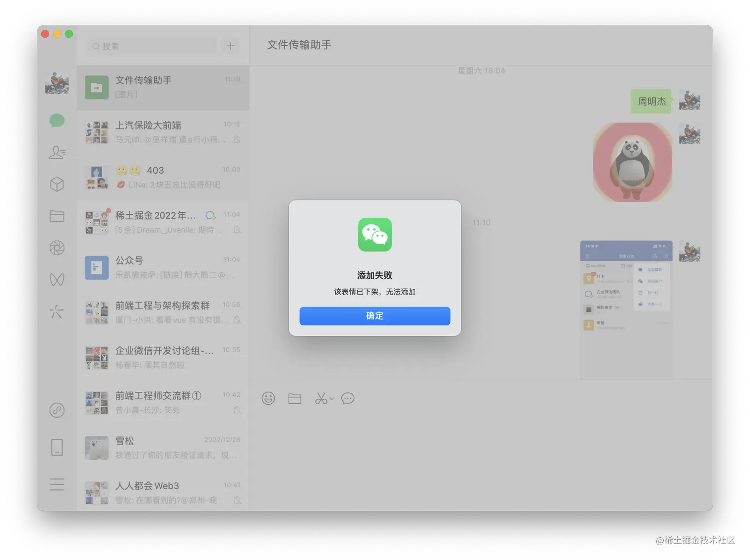Select the 雪松 chat

pos(163,448)
